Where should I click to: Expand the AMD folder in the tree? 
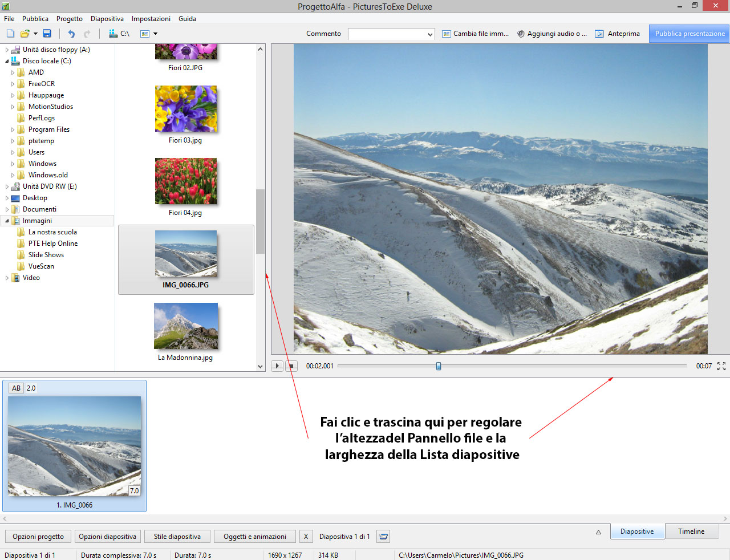click(13, 72)
